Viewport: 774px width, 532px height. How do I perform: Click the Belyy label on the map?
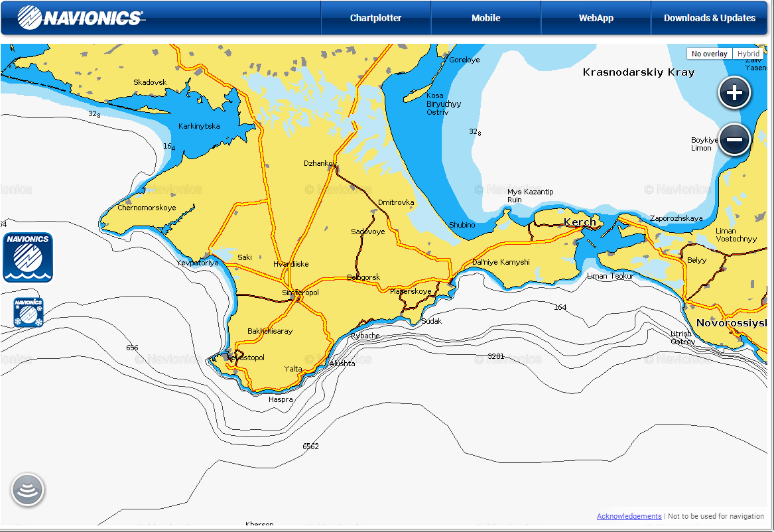coord(696,261)
